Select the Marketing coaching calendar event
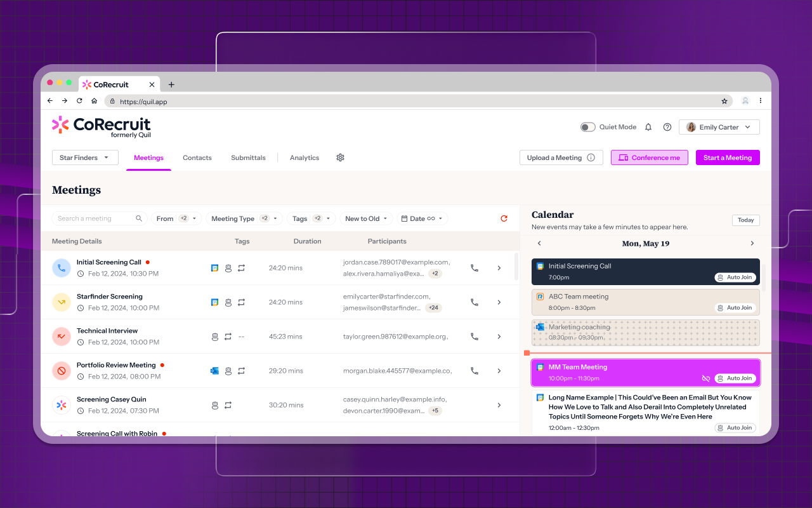812x508 pixels. (x=645, y=333)
